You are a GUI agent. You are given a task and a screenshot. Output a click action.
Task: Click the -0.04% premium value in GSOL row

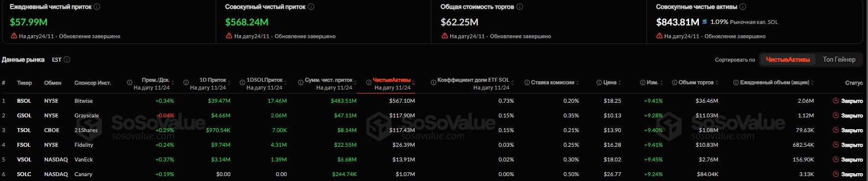pyautogui.click(x=165, y=115)
